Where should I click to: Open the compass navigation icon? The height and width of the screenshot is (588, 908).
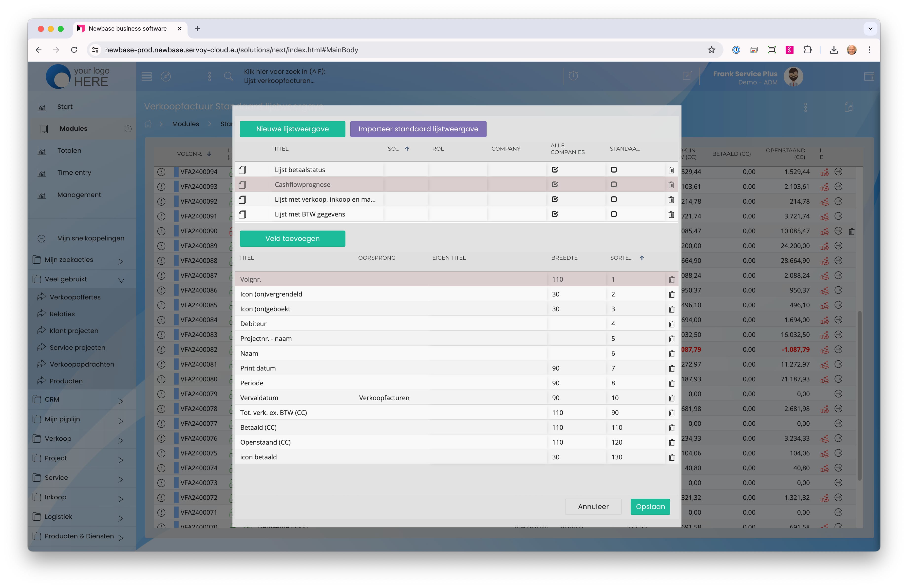pos(166,76)
